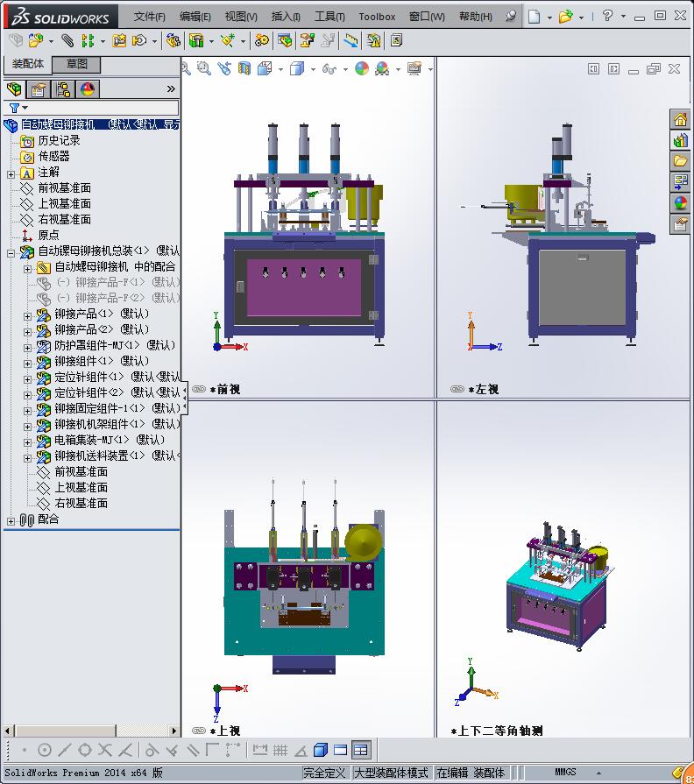Click the Reference Geometry icon
The height and width of the screenshot is (784, 694).
point(228,40)
